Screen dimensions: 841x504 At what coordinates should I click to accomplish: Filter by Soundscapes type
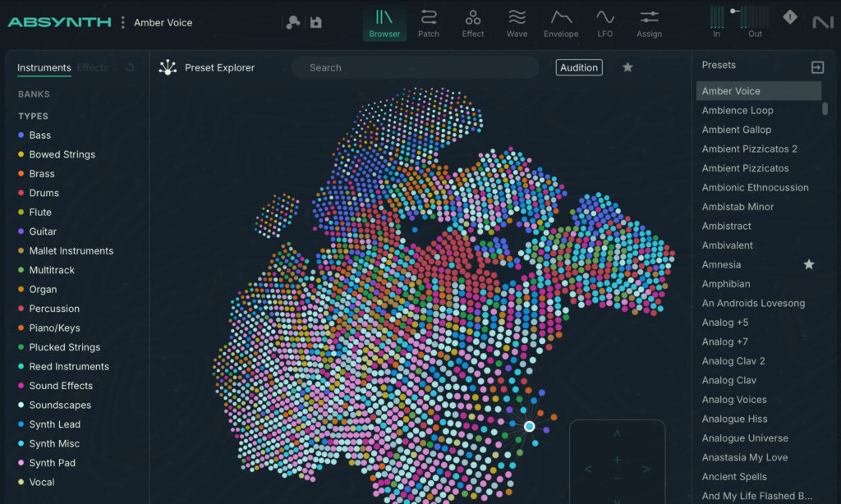pos(60,405)
